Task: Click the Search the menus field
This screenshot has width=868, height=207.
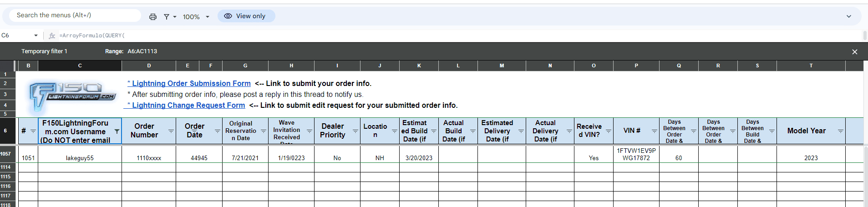Action: coord(75,15)
